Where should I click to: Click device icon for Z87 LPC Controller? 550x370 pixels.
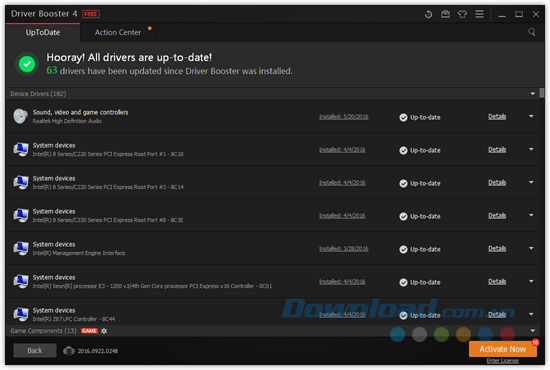[x=21, y=314]
